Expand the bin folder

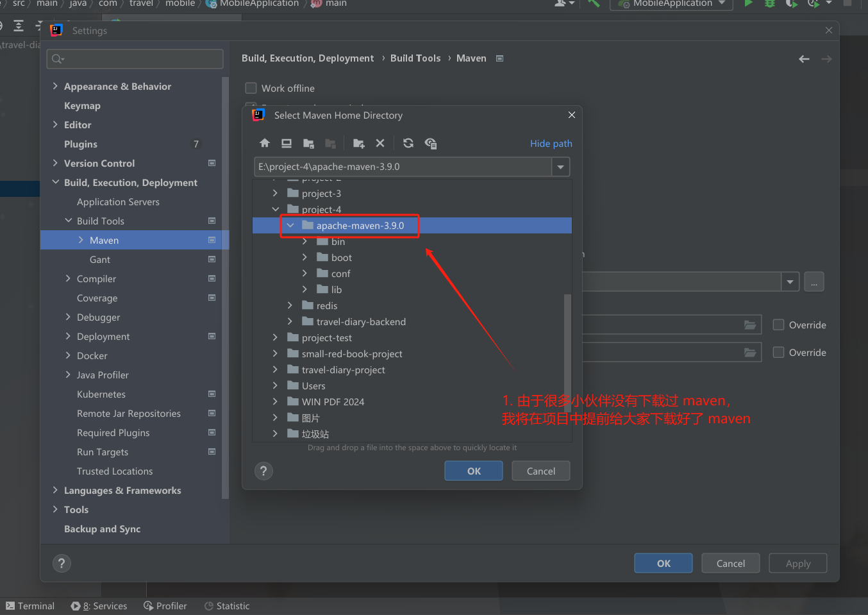coord(305,241)
